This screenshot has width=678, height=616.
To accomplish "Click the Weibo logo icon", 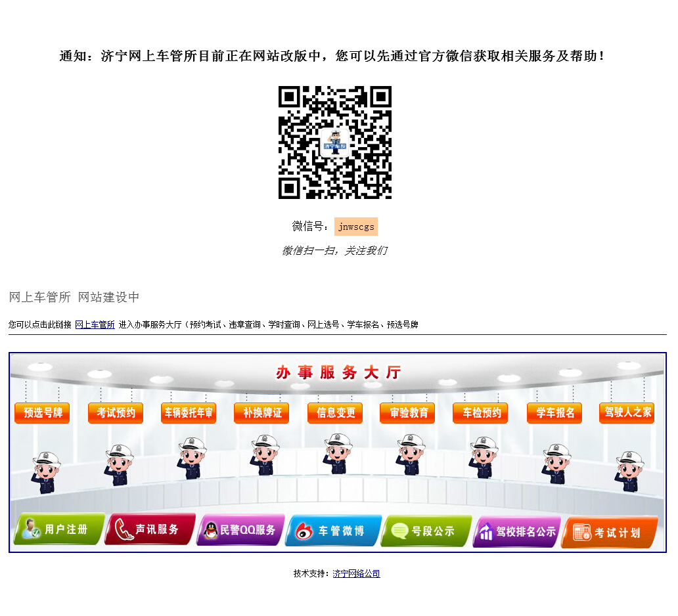I will [304, 531].
